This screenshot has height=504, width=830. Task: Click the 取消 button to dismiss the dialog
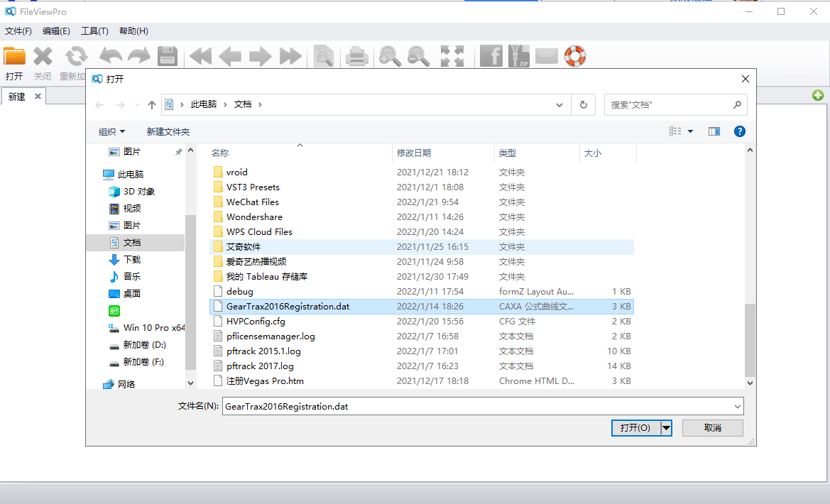(x=712, y=427)
